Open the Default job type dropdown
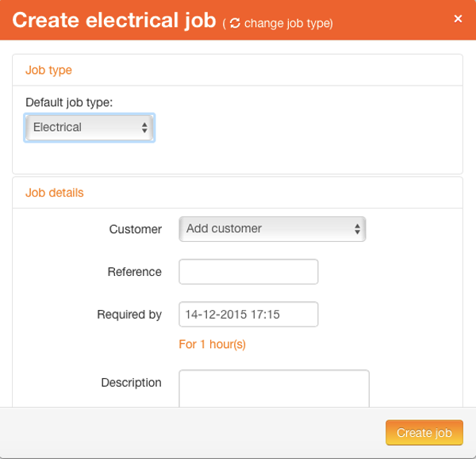Viewport: 476px width, 459px height. [89, 128]
